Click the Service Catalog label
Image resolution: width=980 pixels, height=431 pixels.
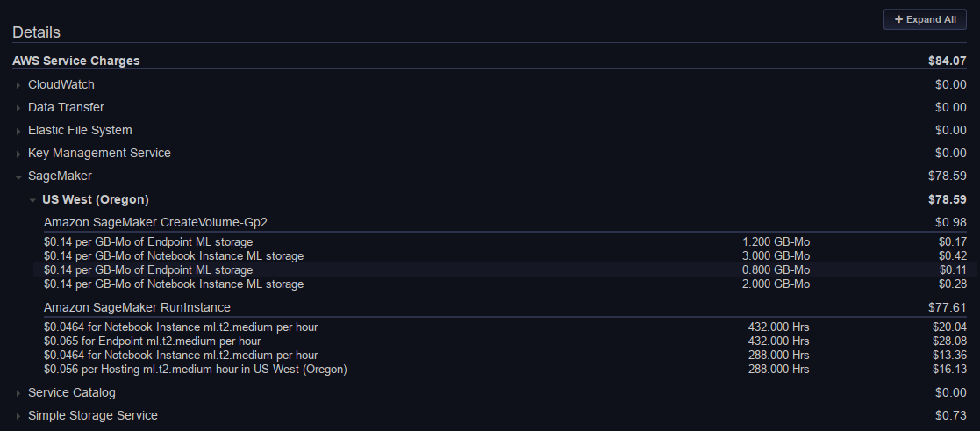click(72, 392)
